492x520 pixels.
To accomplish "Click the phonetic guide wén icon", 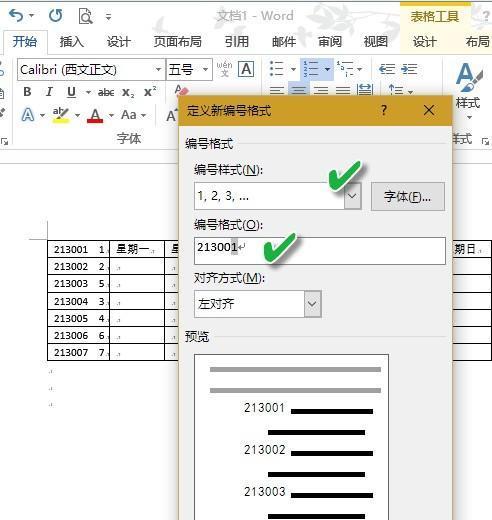I will click(x=224, y=69).
